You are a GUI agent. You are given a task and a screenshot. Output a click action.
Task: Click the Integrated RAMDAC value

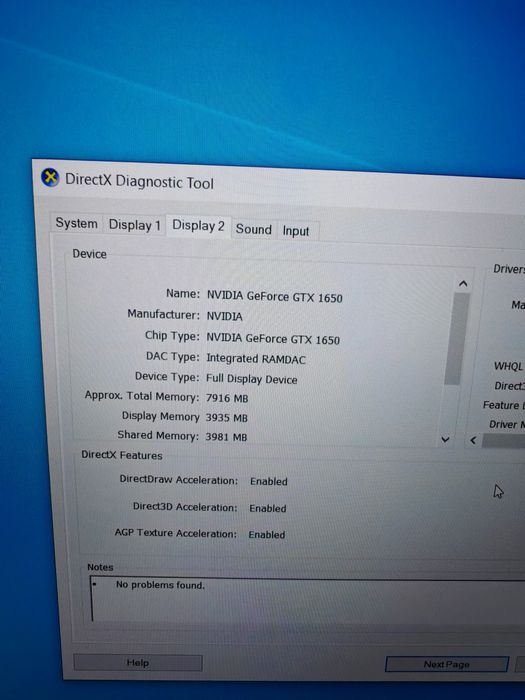point(256,359)
